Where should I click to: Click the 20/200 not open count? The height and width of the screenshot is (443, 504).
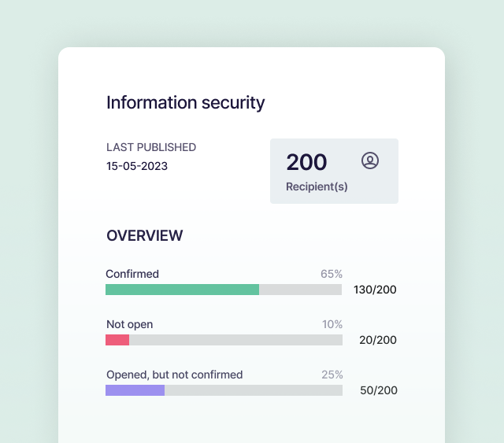[378, 340]
